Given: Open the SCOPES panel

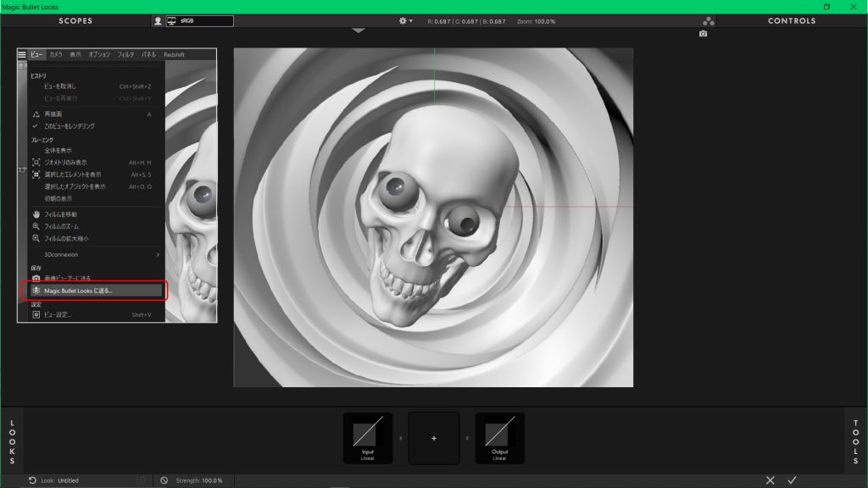Looking at the screenshot, I should (75, 20).
